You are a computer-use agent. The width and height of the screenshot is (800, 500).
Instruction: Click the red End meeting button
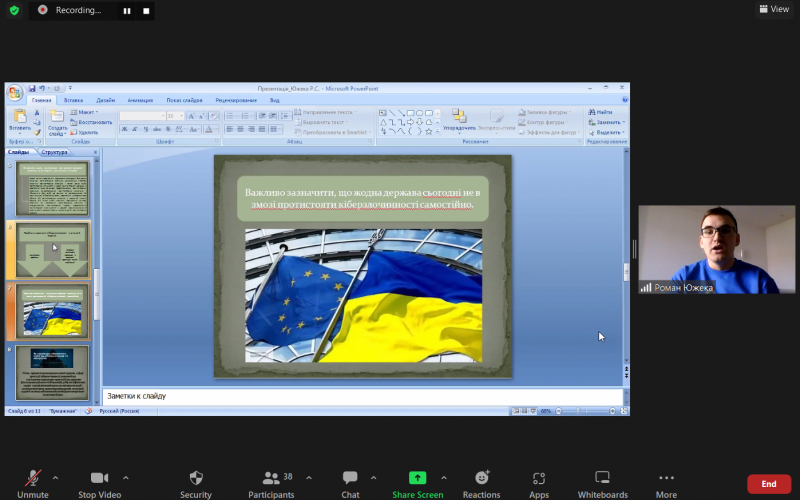769,484
